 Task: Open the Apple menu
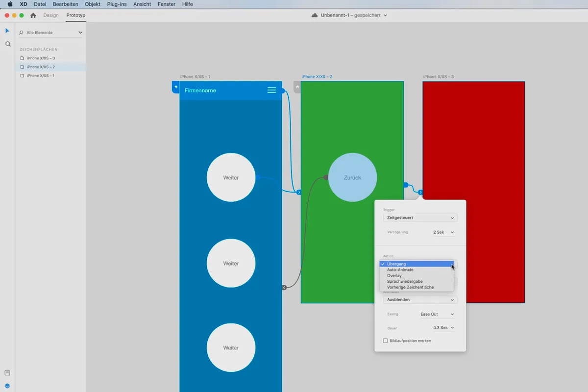(10, 4)
